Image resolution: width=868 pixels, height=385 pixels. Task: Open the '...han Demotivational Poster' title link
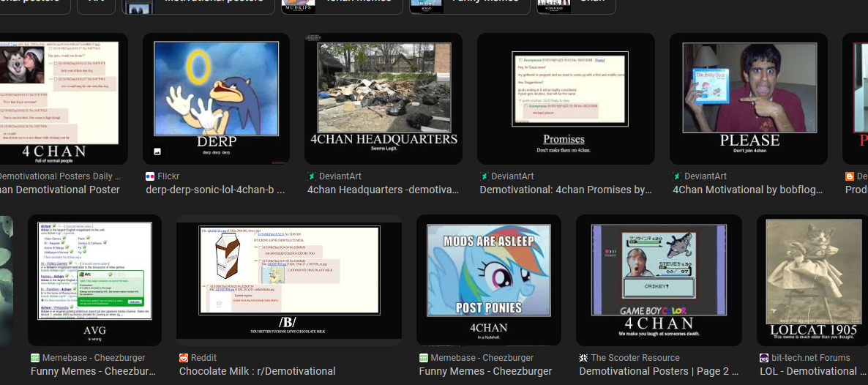[60, 190]
